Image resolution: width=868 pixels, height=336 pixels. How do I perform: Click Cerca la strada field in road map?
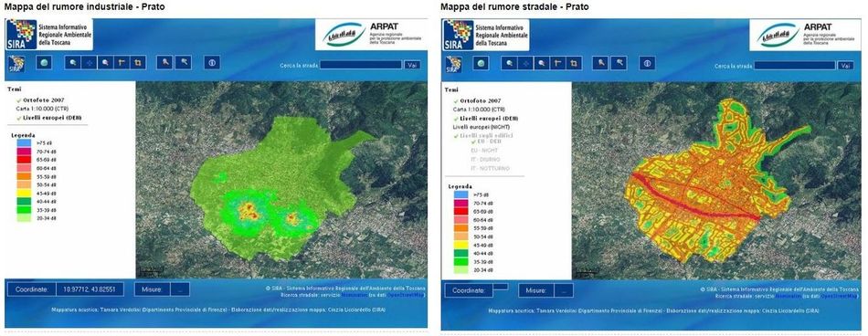point(795,66)
